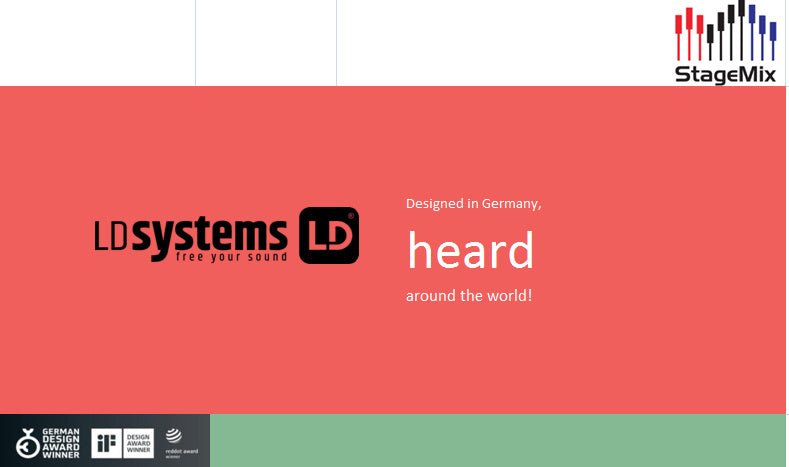Click the StageMix wordmark text
This screenshot has width=789, height=467.
coord(726,74)
